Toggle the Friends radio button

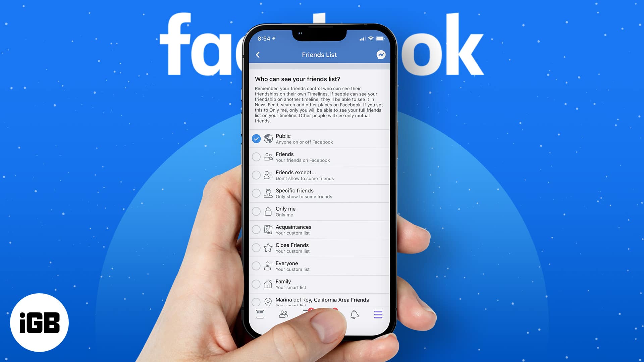(256, 157)
